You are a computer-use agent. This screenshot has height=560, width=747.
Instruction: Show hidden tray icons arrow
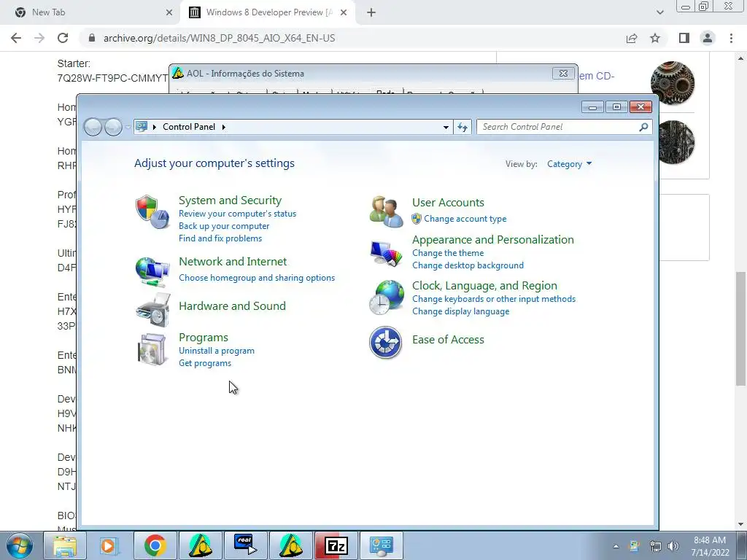click(616, 546)
